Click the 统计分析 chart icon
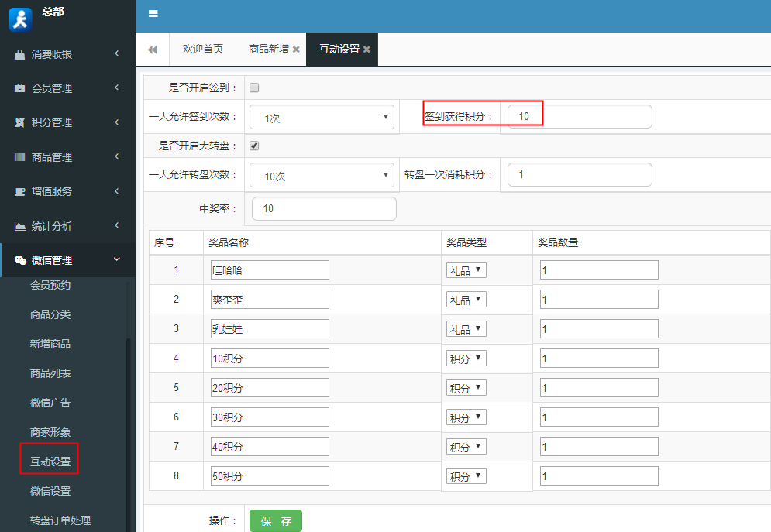 [19, 225]
